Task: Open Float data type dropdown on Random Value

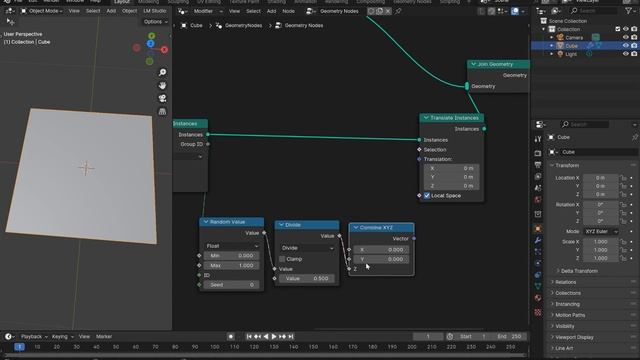Action: click(232, 246)
